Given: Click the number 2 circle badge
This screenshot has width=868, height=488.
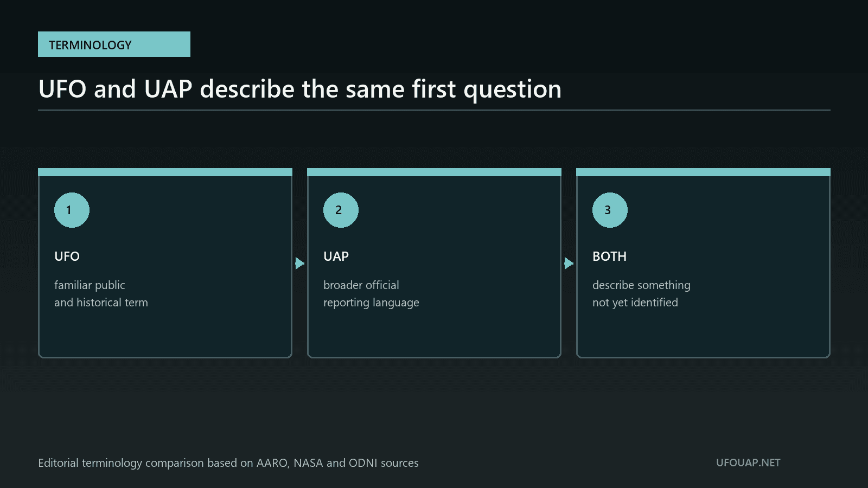Looking at the screenshot, I should pyautogui.click(x=341, y=210).
